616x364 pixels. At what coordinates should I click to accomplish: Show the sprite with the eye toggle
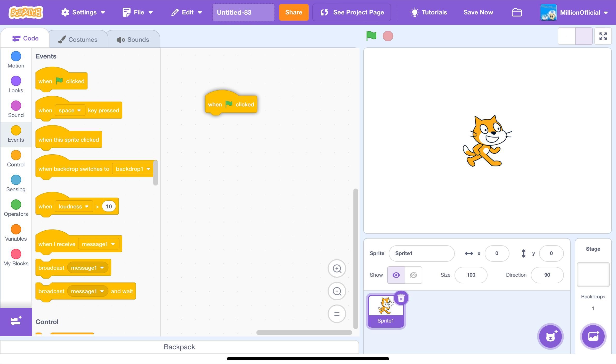coord(396,275)
